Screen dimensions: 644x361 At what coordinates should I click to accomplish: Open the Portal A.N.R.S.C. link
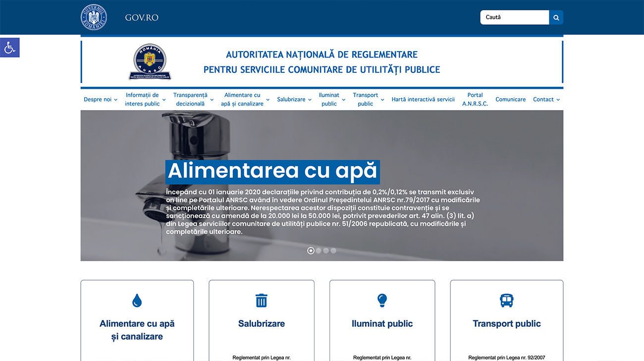tap(475, 100)
